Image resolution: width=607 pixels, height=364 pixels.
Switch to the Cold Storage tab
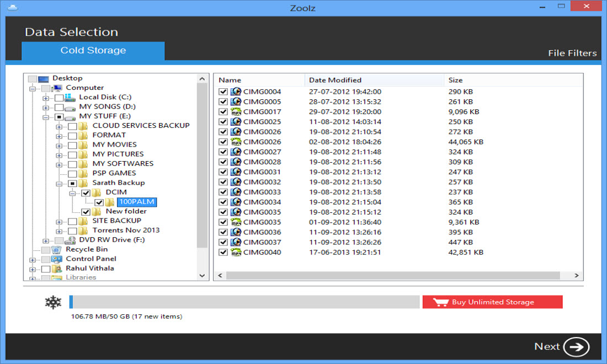(93, 51)
